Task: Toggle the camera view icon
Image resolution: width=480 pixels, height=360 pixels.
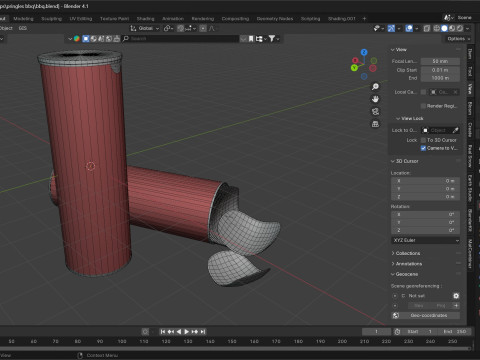Action: (x=375, y=111)
